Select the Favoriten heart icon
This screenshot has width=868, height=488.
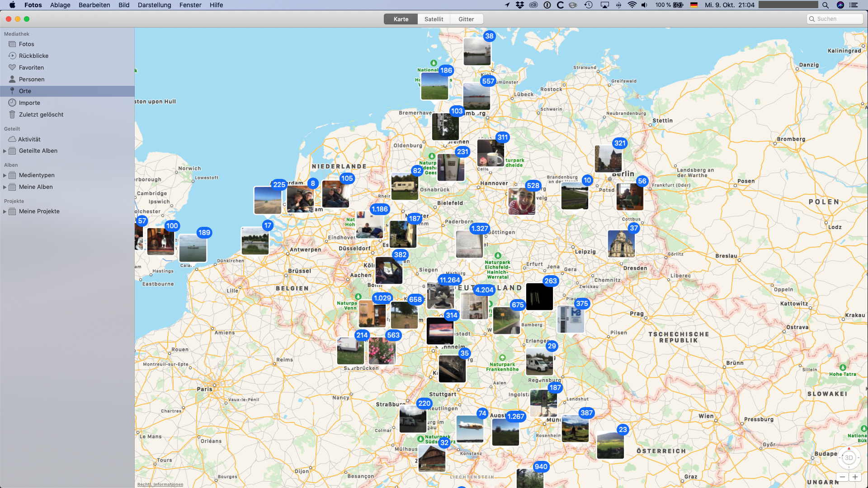(12, 67)
